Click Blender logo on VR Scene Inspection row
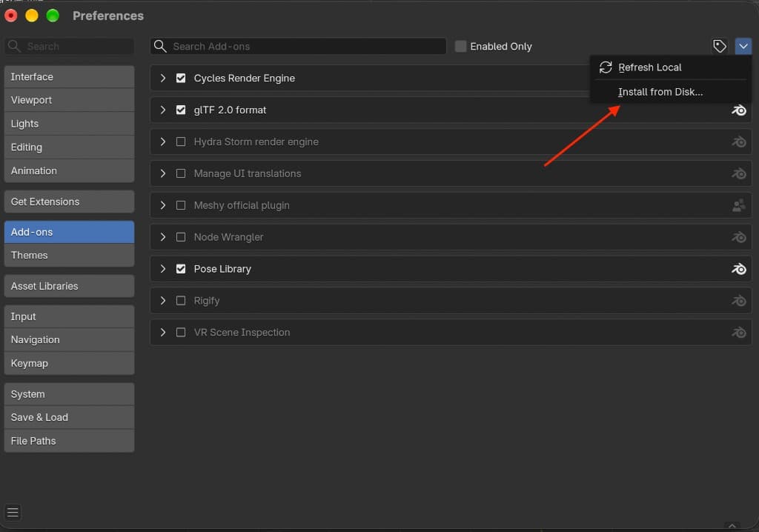 click(x=739, y=333)
